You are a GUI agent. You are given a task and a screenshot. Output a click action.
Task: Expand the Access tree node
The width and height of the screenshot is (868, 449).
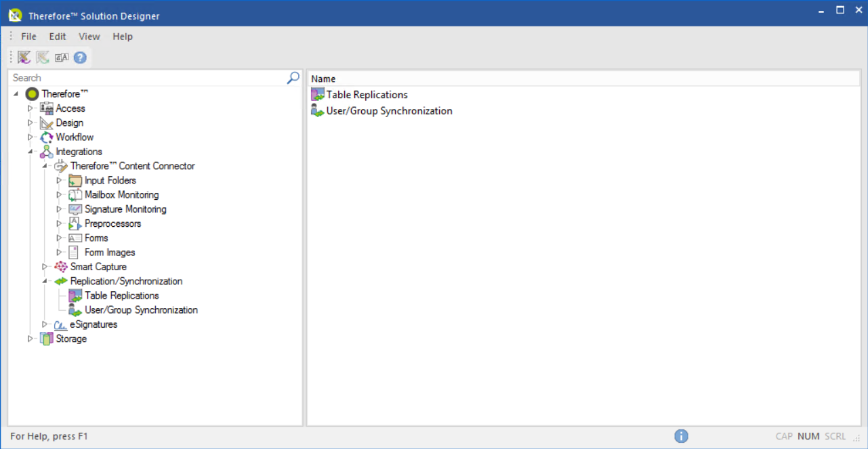pos(30,108)
